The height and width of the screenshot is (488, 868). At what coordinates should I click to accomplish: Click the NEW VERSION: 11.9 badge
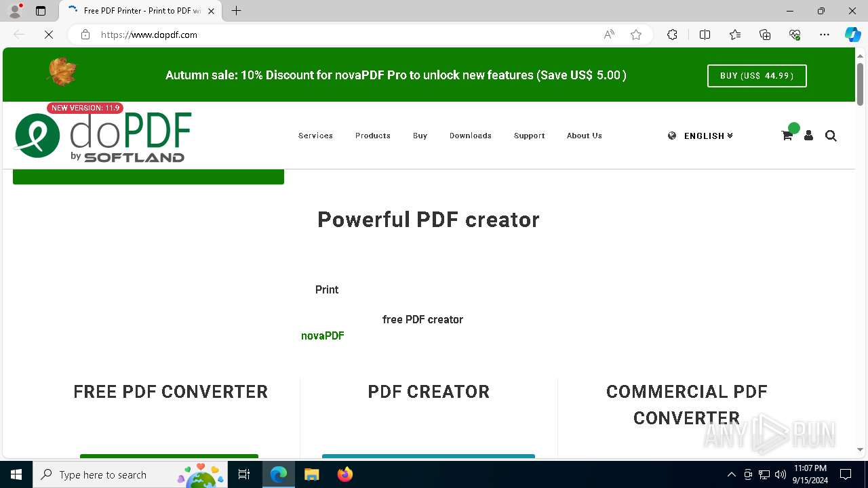(85, 108)
